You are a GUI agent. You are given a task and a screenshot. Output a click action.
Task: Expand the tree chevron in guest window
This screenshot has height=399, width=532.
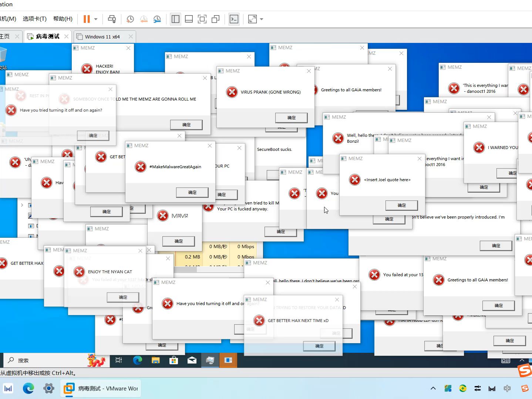click(22, 205)
